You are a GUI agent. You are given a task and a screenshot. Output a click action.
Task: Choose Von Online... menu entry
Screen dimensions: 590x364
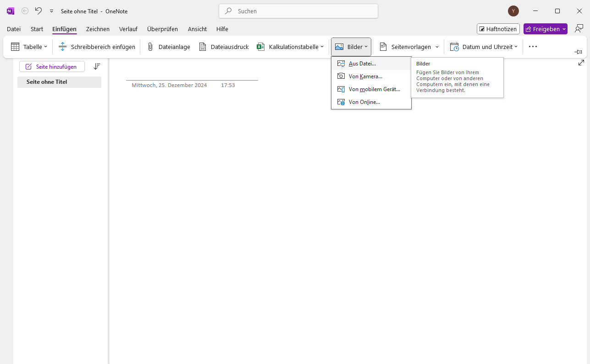tap(371, 102)
